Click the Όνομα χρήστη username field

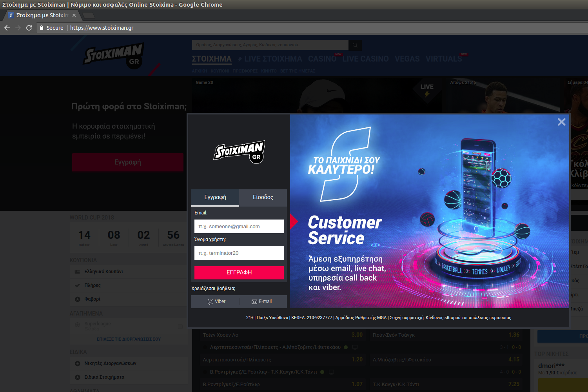coord(239,253)
